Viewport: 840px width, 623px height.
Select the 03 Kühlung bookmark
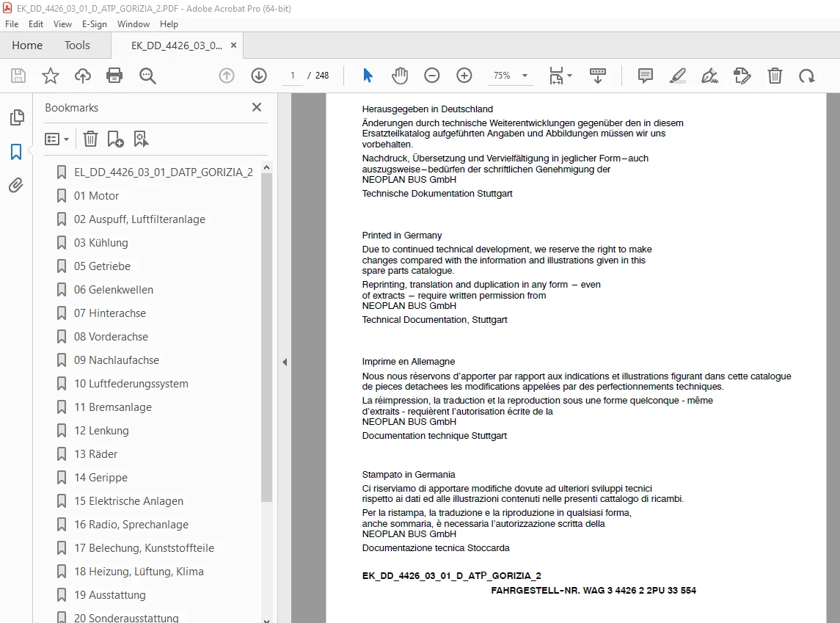coord(101,243)
